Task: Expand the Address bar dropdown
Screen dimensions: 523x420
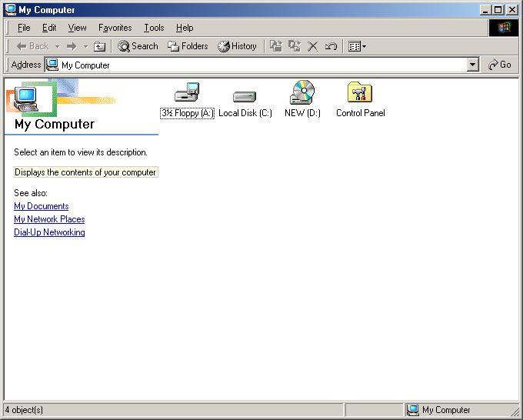Action: [x=472, y=65]
